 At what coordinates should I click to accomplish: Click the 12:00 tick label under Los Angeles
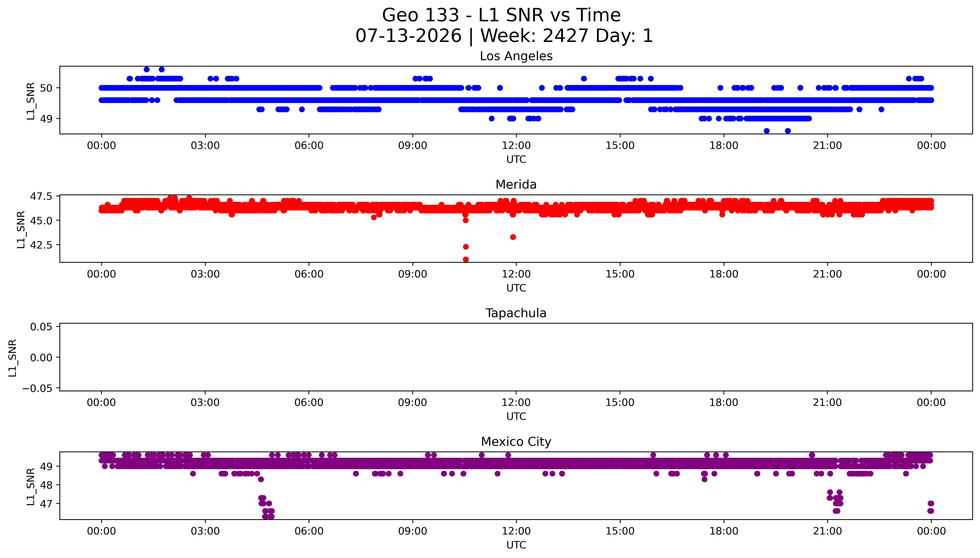[x=516, y=146]
